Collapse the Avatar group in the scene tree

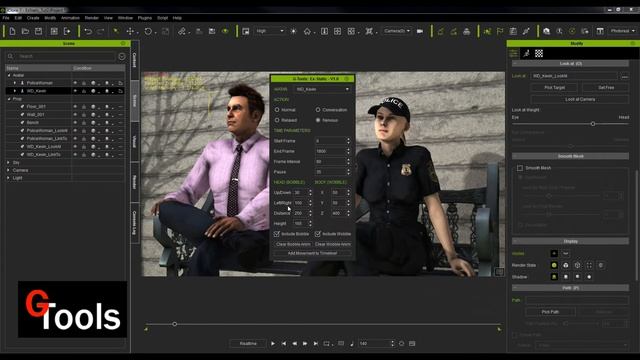tap(9, 76)
